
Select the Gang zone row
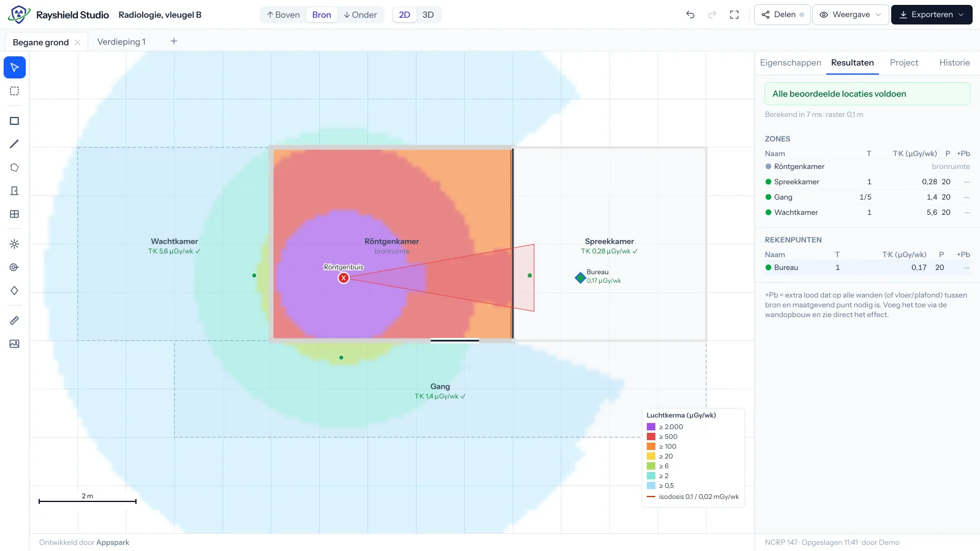coord(867,197)
